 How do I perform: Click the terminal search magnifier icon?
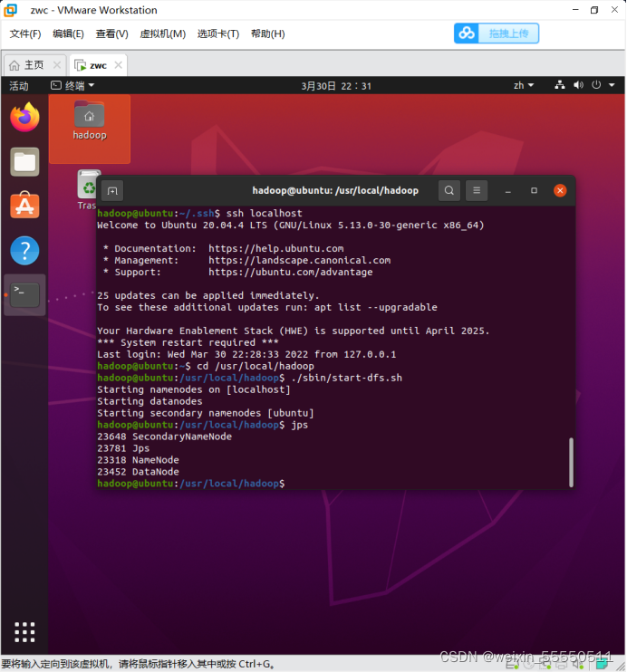click(449, 190)
